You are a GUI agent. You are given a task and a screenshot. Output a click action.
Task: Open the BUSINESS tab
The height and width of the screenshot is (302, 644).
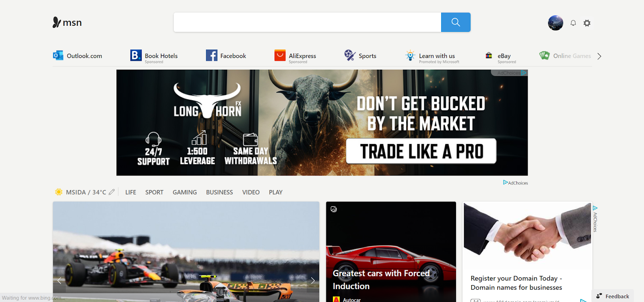(x=219, y=192)
